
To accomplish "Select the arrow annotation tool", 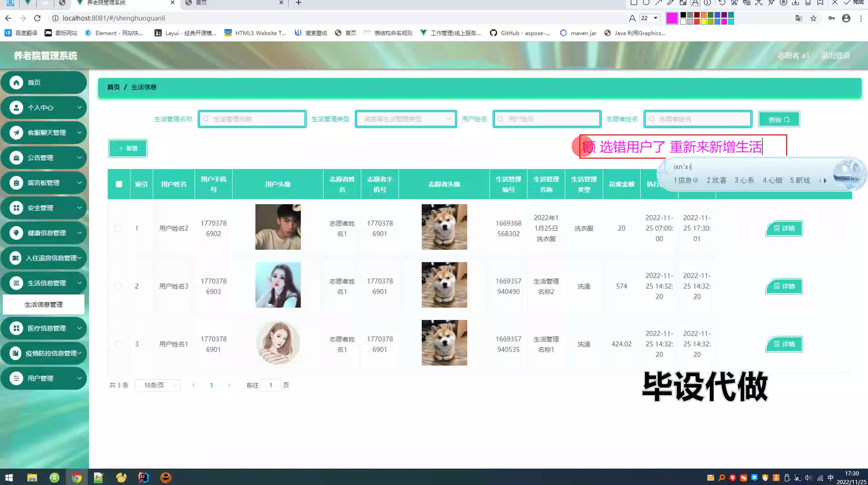I will [659, 2].
